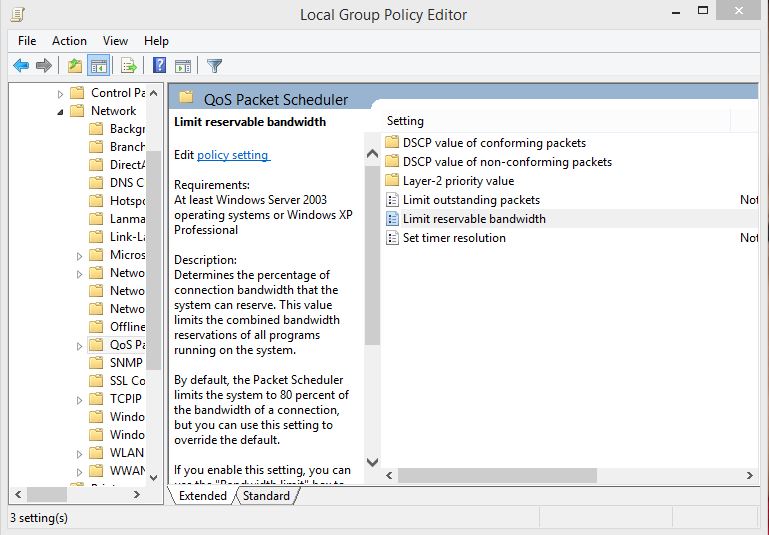Select the Backgr... folder in tree
Screen dimensions: 769x535
(x=117, y=129)
